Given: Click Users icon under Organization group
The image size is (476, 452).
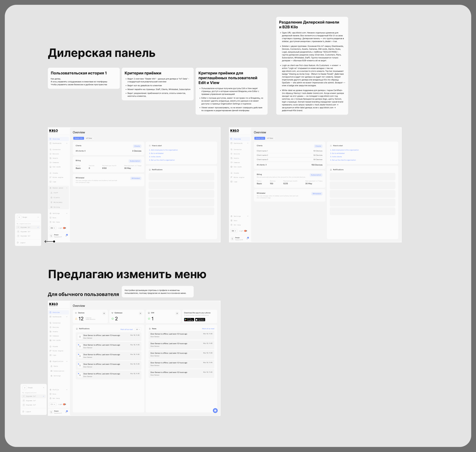Looking at the screenshot, I should tap(52, 366).
